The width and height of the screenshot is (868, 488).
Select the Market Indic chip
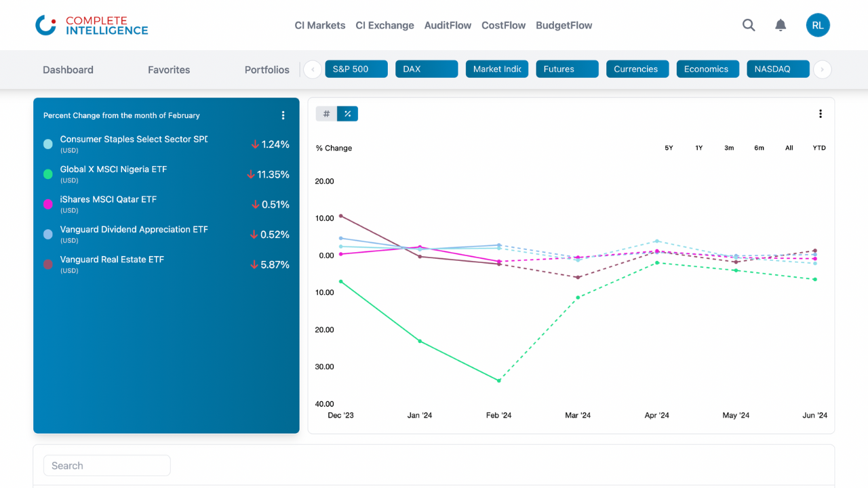point(497,69)
